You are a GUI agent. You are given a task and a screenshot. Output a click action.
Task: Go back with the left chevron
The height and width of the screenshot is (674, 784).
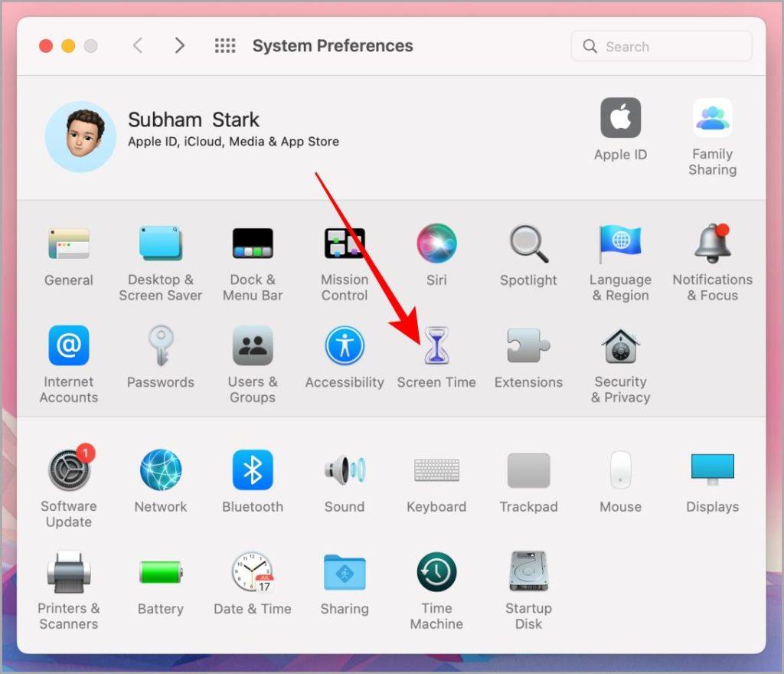click(x=138, y=45)
